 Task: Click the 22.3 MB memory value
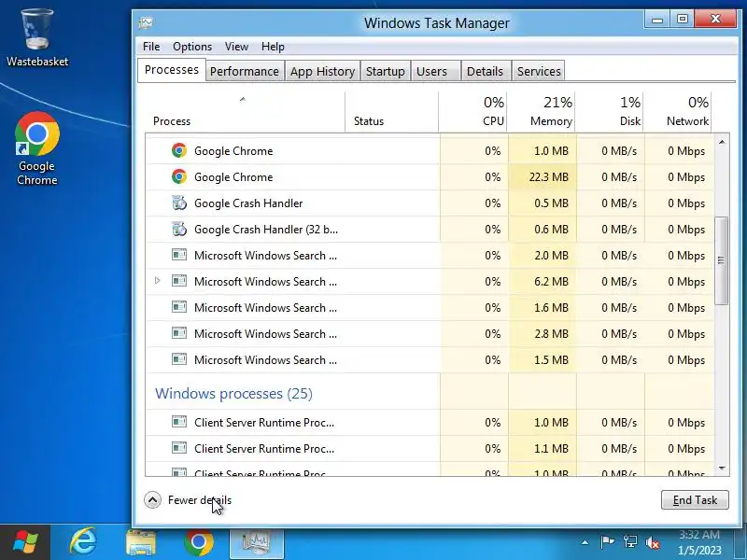click(x=548, y=177)
